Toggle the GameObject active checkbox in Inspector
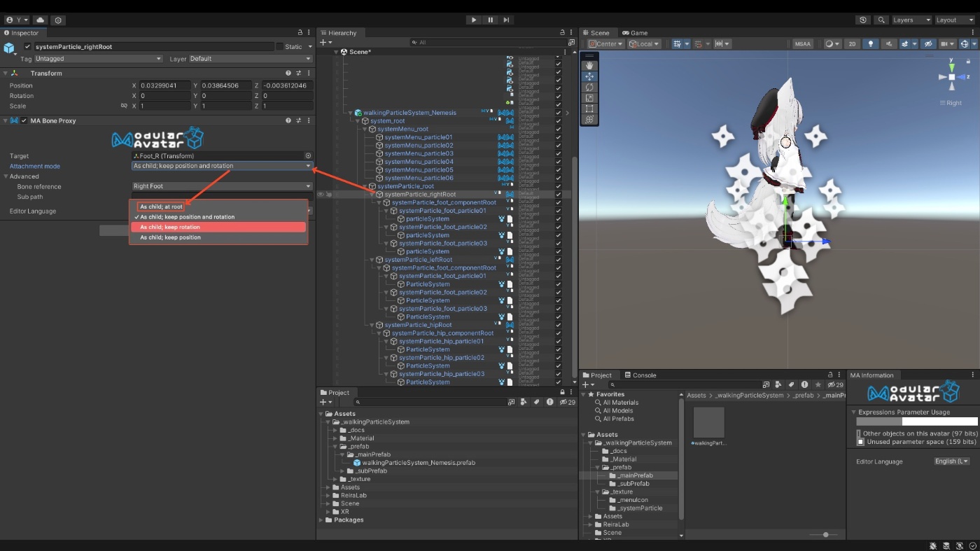Image resolution: width=980 pixels, height=551 pixels. [27, 46]
